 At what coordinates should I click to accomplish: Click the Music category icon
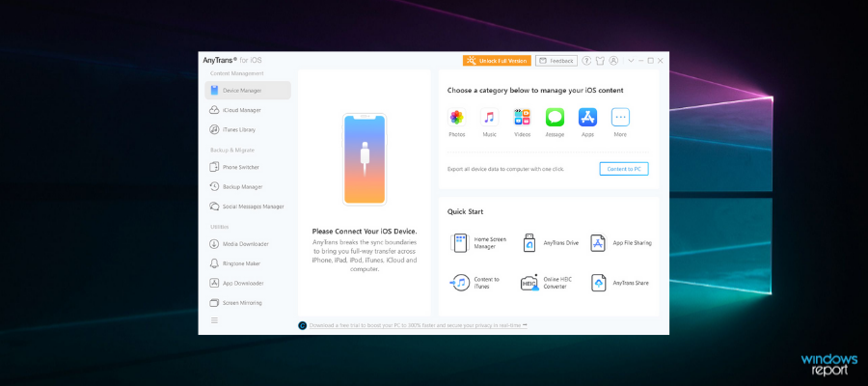click(x=489, y=118)
